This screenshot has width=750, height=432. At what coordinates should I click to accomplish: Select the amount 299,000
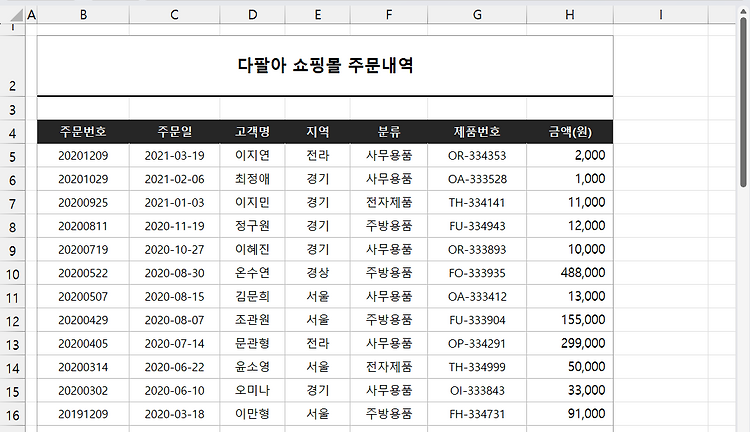click(570, 343)
